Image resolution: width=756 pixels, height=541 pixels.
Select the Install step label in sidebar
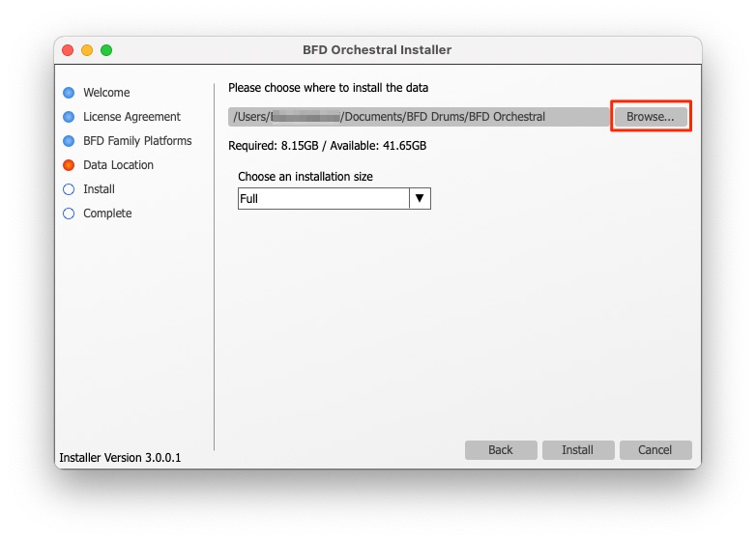coord(99,189)
